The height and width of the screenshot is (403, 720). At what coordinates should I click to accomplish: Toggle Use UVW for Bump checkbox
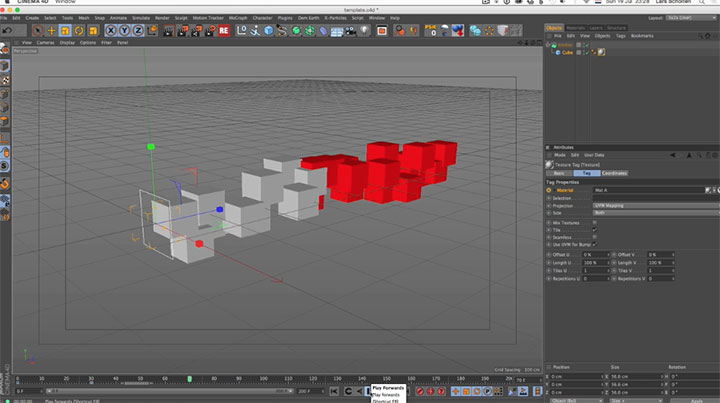595,245
